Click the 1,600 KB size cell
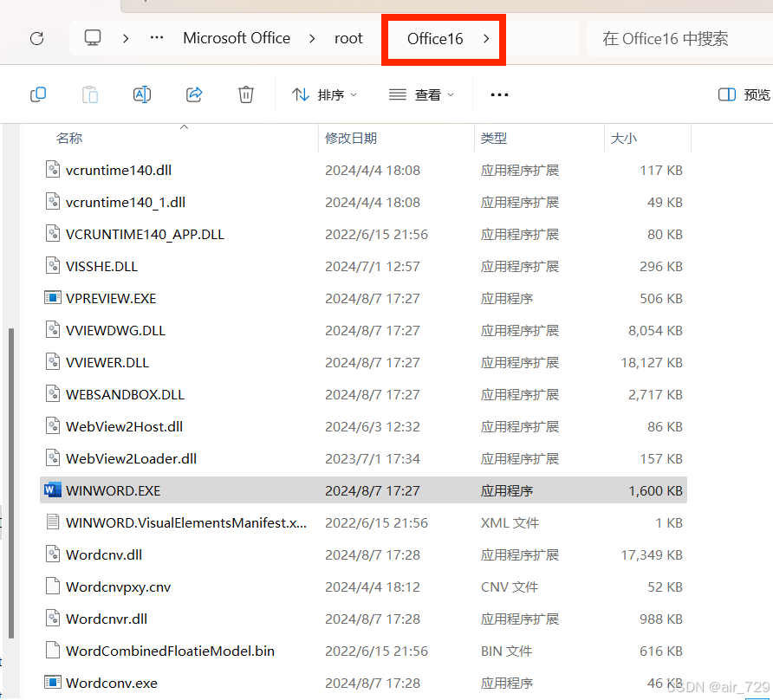 [655, 490]
